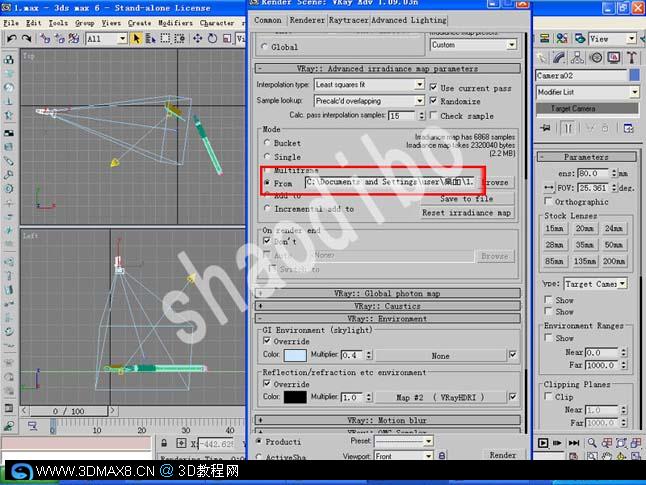Click the Render button
Image resolution: width=646 pixels, height=485 pixels.
(x=503, y=455)
